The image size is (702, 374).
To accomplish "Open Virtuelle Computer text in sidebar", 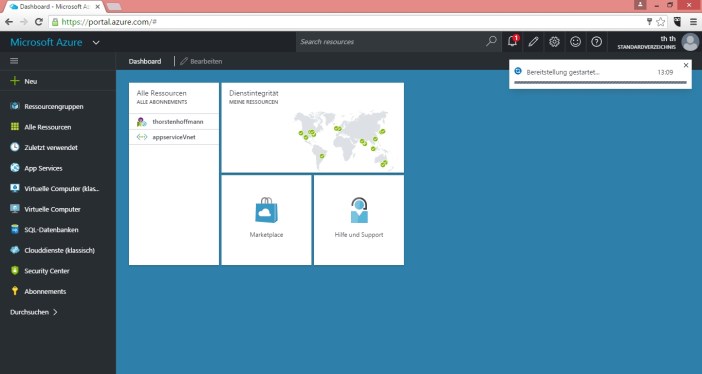I will [x=52, y=210].
